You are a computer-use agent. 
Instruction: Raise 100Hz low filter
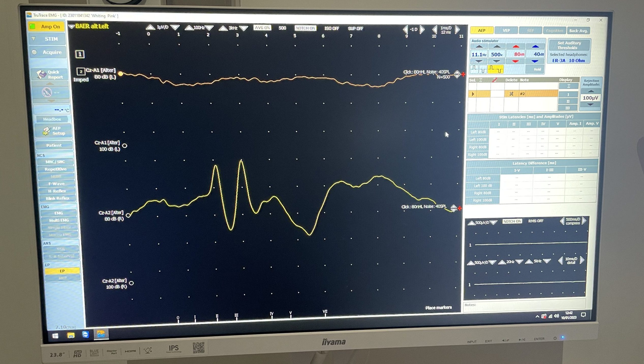[x=189, y=27]
